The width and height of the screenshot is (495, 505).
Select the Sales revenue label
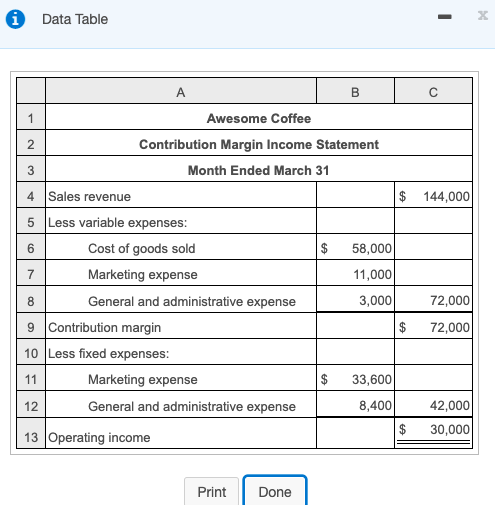tap(89, 196)
